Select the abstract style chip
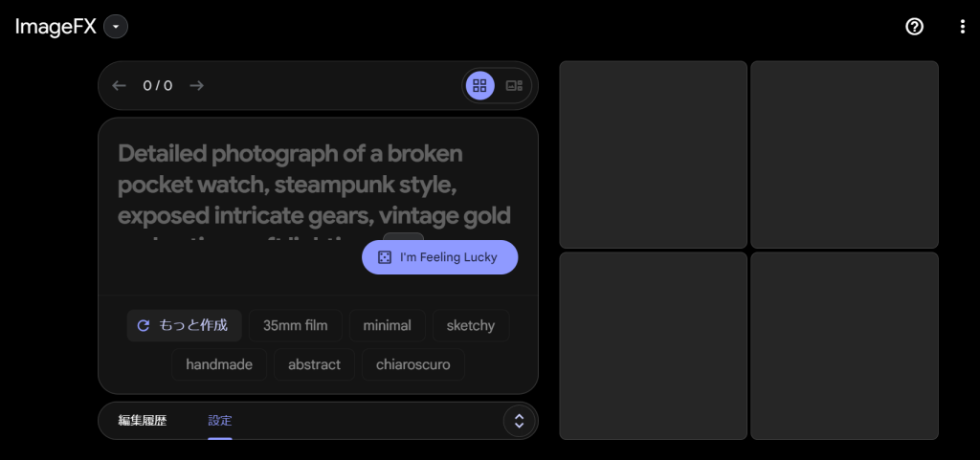Screen dimensions: 980x460 click(x=314, y=364)
